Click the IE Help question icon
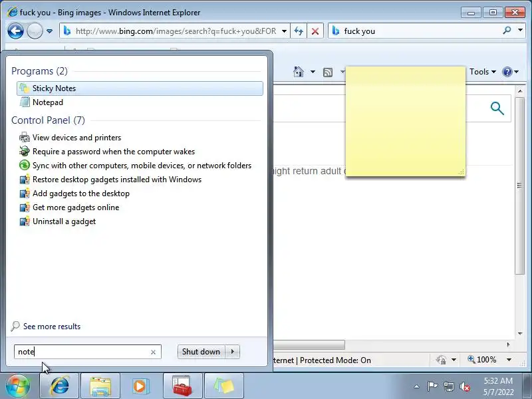The width and height of the screenshot is (532, 399). 507,72
